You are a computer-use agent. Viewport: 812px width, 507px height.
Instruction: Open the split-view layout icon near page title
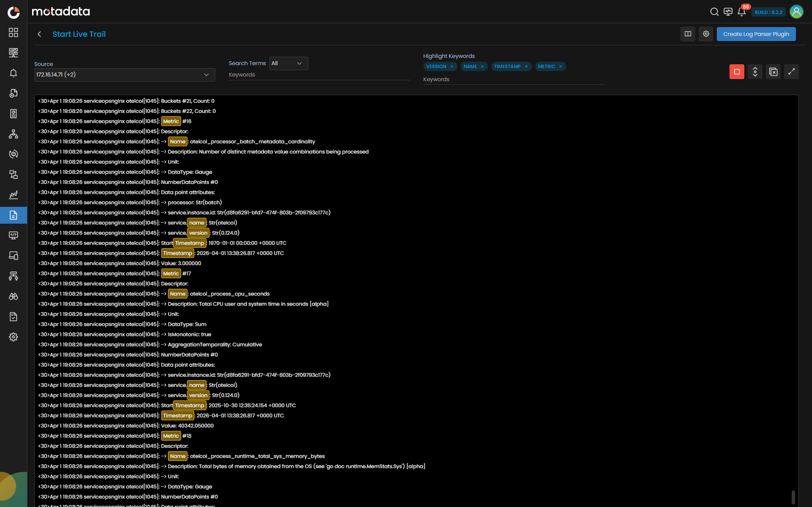coord(687,34)
